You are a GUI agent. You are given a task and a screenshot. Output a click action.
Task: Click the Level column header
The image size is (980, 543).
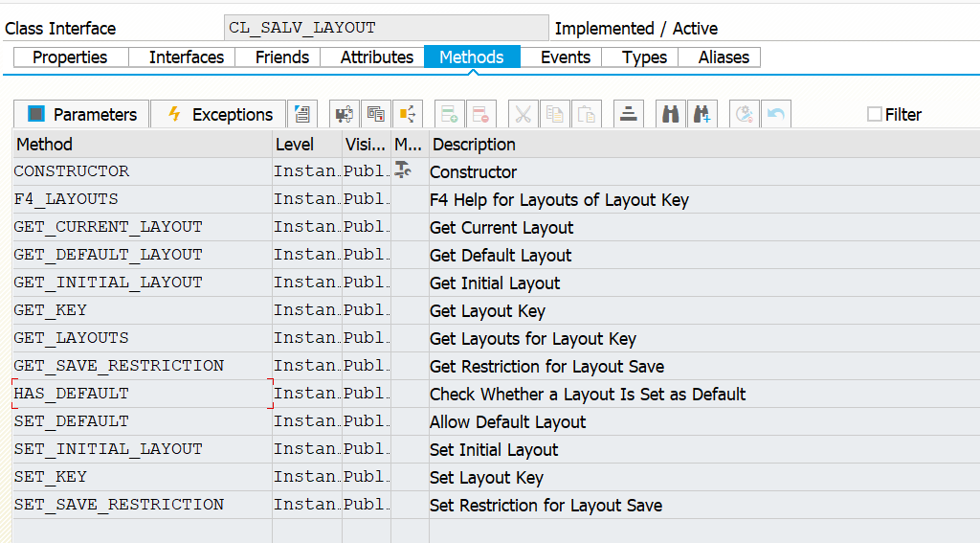[307, 145]
